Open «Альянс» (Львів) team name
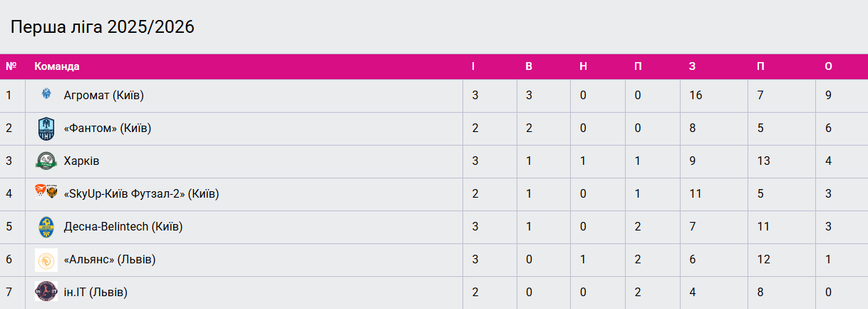This screenshot has width=868, height=309. coord(110,260)
